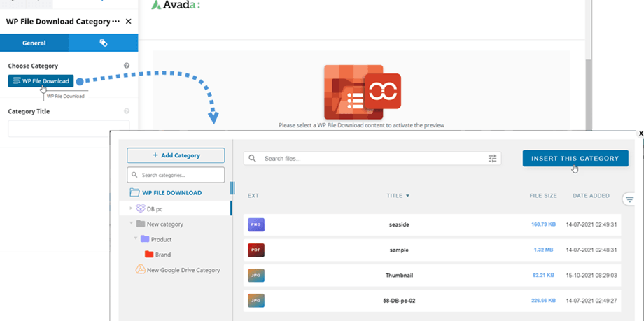Collapse the New category tree node

[x=131, y=224]
